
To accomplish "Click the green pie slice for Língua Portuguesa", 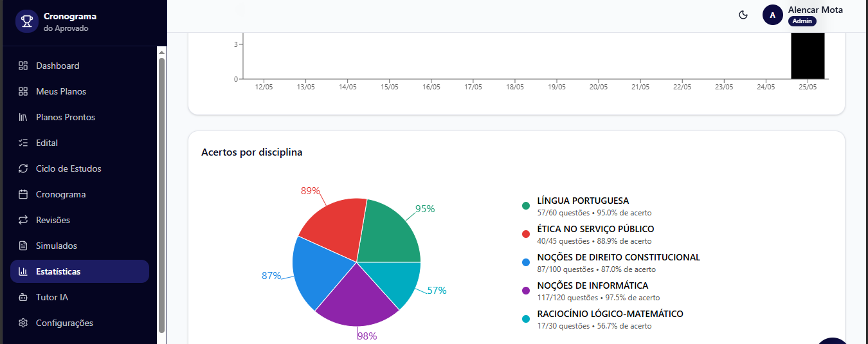I will coord(389,231).
